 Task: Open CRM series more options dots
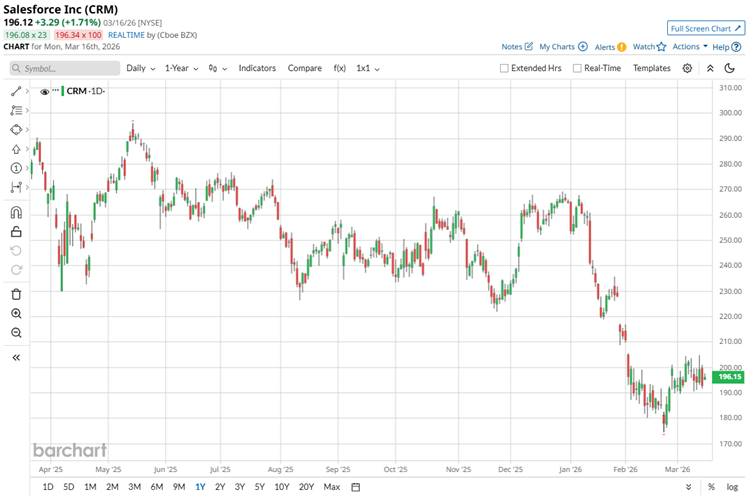coord(56,90)
